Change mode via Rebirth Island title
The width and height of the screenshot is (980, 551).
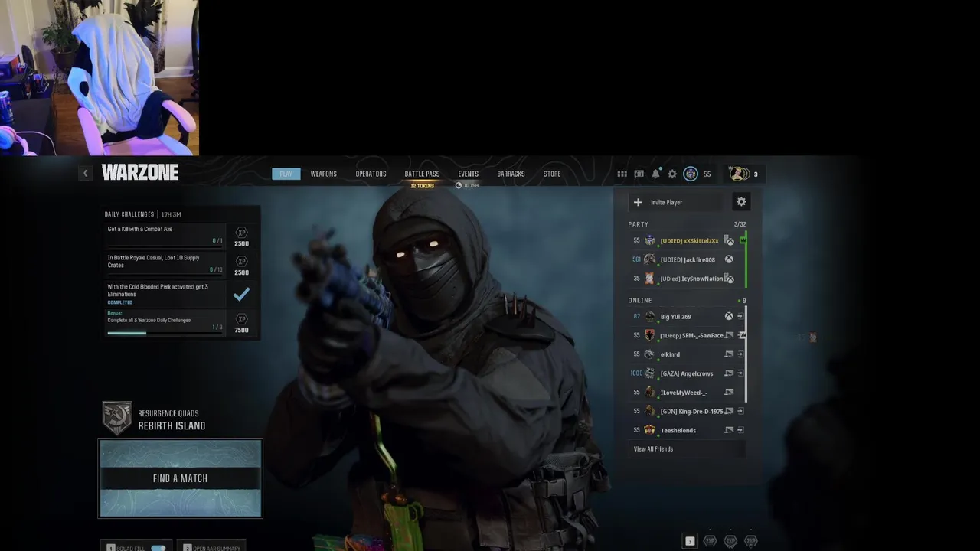[x=171, y=426]
